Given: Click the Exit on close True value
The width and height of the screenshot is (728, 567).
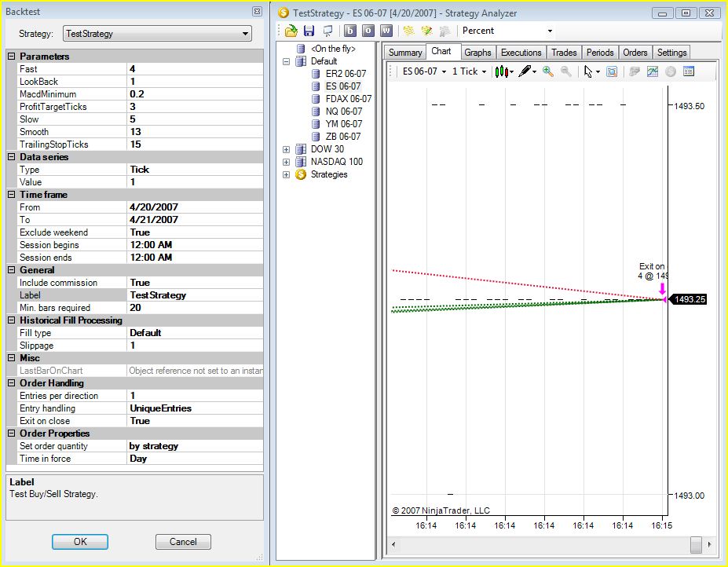Looking at the screenshot, I should (195, 421).
